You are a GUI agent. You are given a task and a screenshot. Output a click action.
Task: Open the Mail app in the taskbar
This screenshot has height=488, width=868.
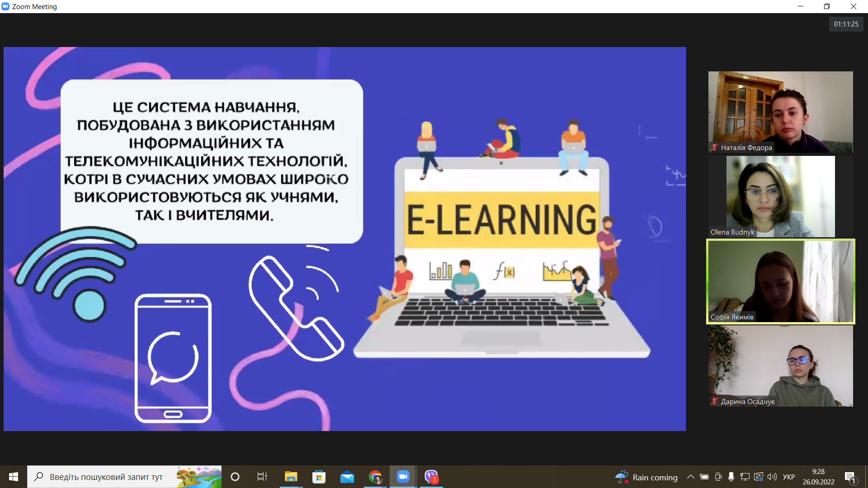point(347,477)
